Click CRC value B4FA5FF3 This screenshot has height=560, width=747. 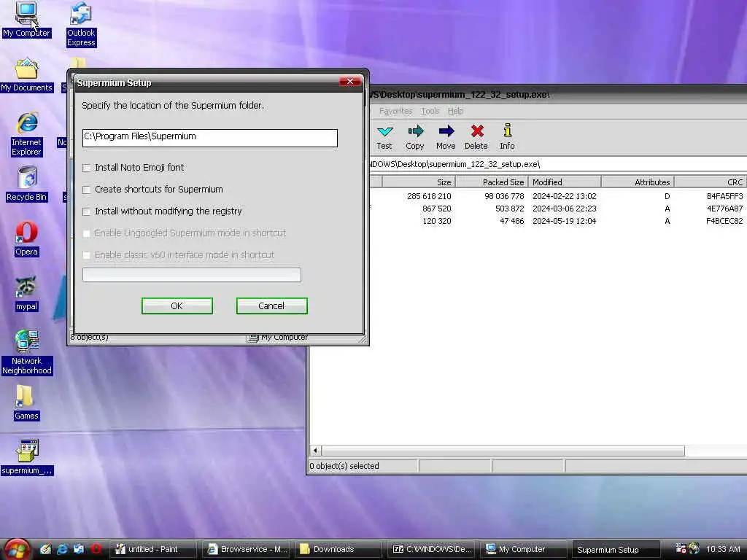coord(724,196)
